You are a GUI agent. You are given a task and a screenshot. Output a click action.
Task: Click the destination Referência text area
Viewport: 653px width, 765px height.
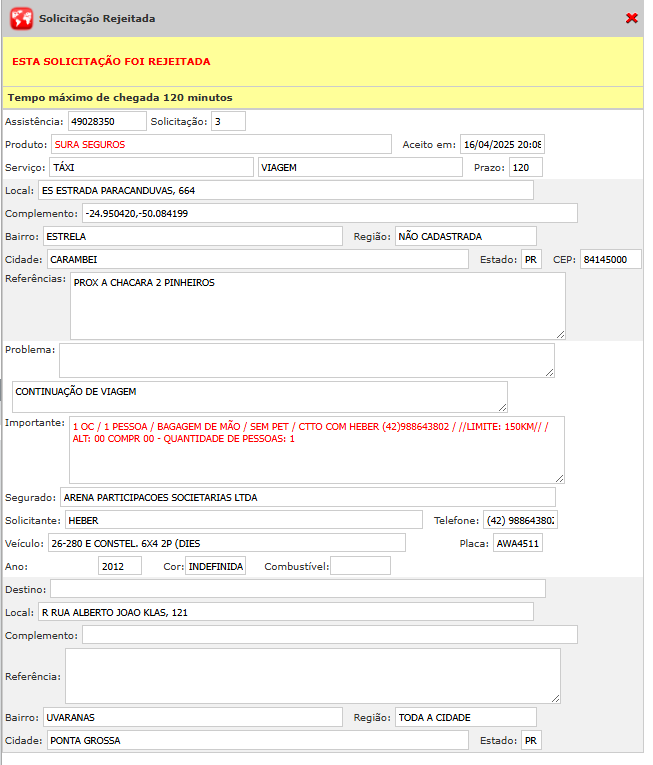click(313, 676)
